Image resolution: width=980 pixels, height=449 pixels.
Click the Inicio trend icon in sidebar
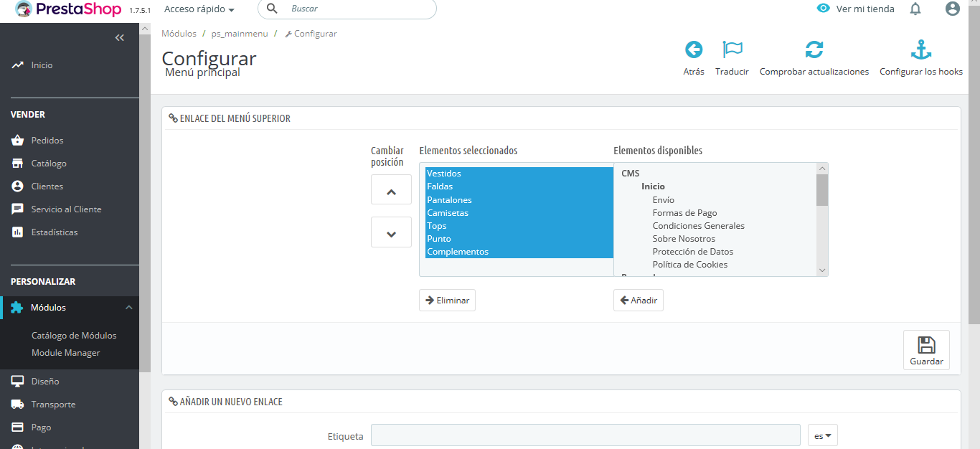18,65
